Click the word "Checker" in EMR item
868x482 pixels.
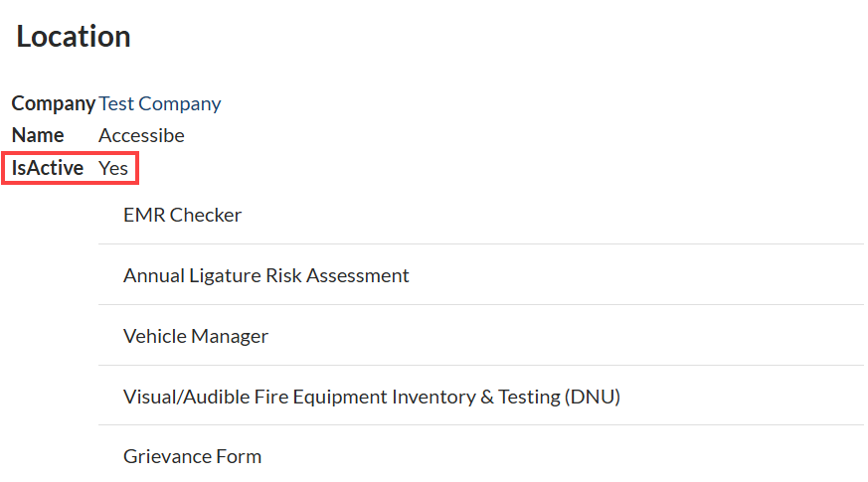[206, 215]
